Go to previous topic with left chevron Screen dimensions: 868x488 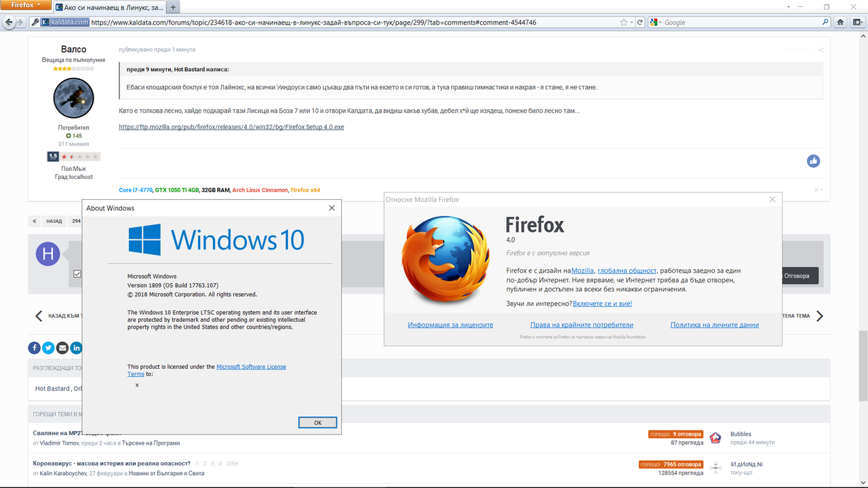[39, 316]
